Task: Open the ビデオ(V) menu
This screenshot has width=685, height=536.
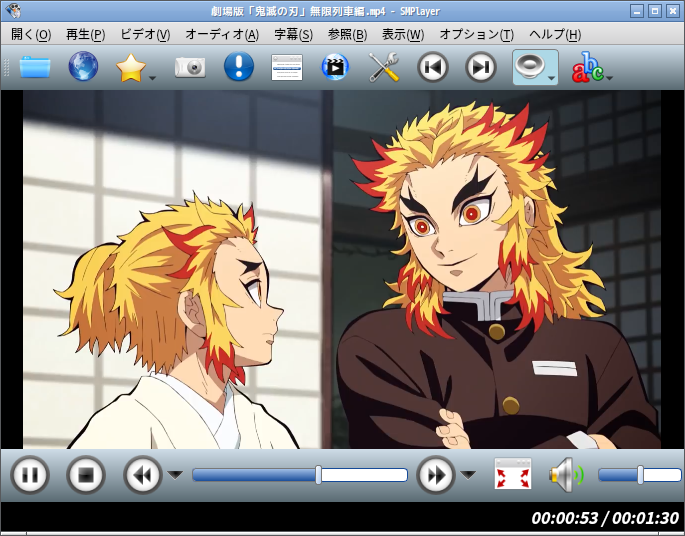Action: pos(145,35)
